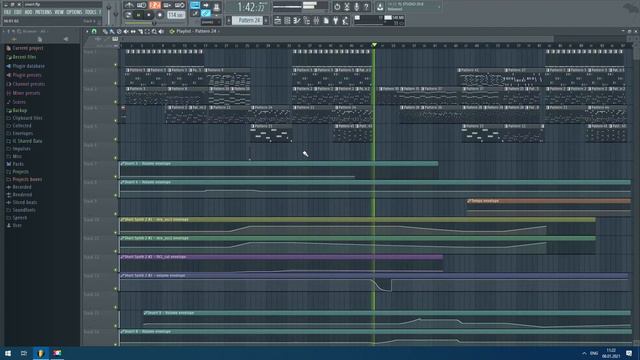Open the FILE menu
This screenshot has height=360, width=640.
tap(7, 12)
